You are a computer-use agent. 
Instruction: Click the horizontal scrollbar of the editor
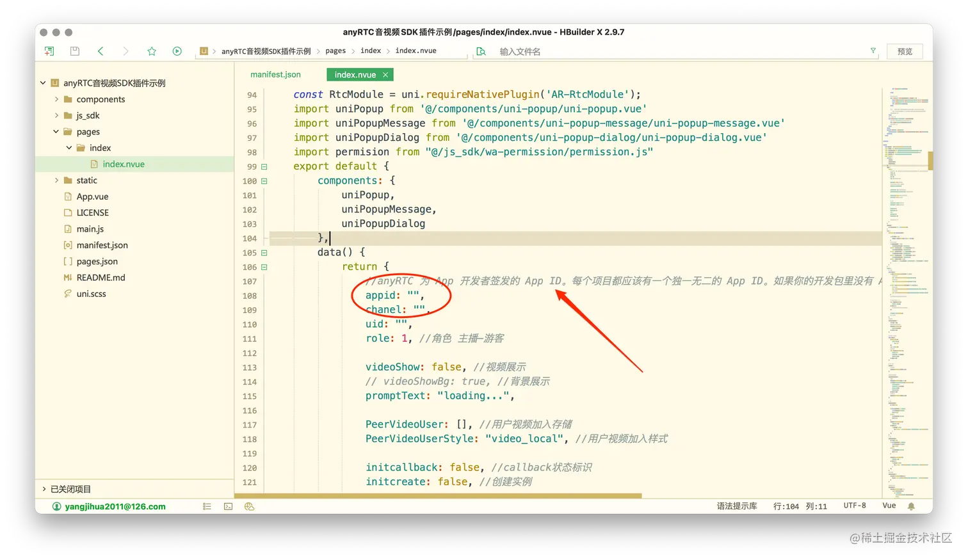pos(438,495)
